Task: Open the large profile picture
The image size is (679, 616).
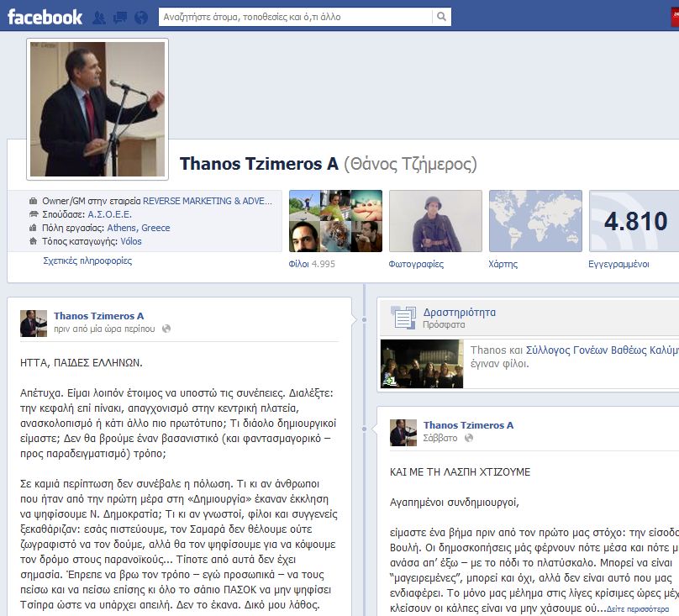Action: 97,108
